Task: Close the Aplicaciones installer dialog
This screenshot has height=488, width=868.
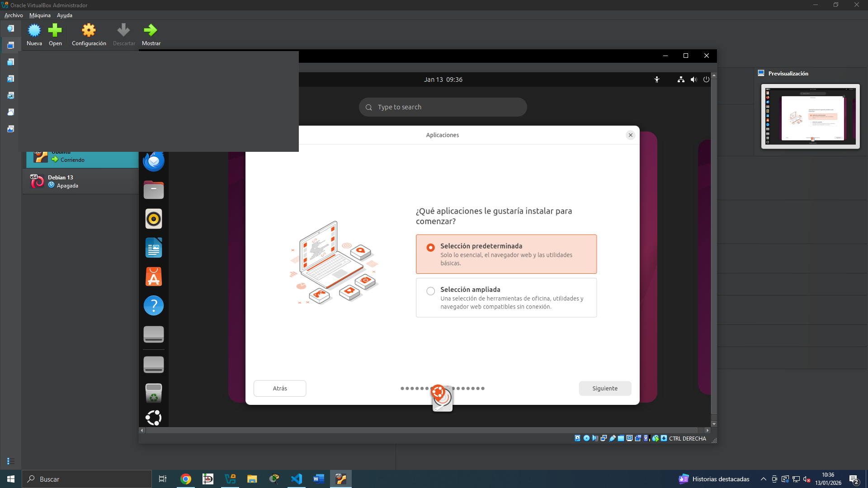Action: click(631, 135)
